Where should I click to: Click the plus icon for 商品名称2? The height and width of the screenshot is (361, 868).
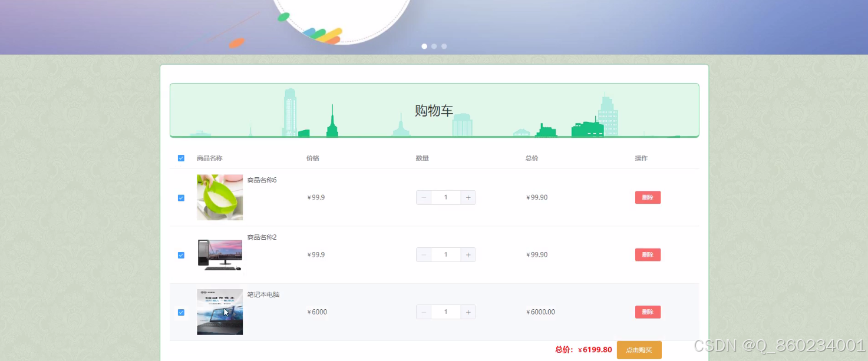pos(467,254)
